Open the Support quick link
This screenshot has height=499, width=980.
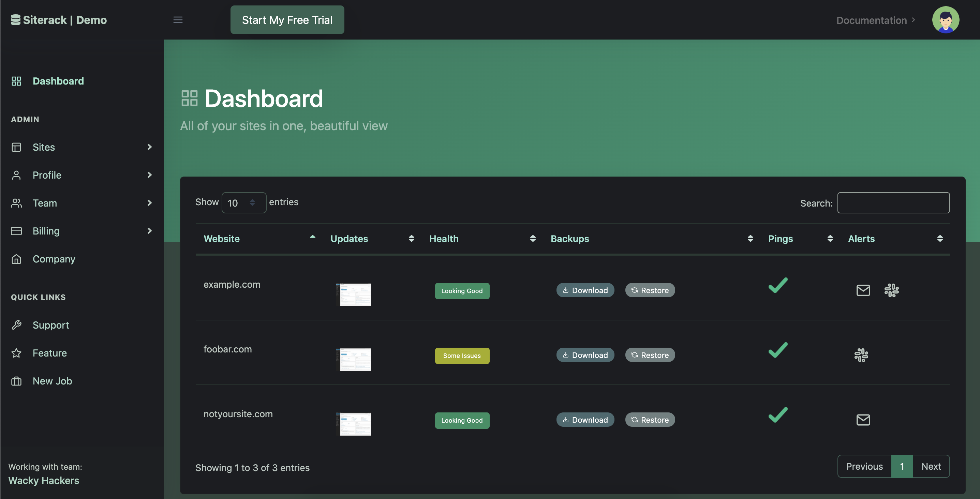(x=50, y=325)
